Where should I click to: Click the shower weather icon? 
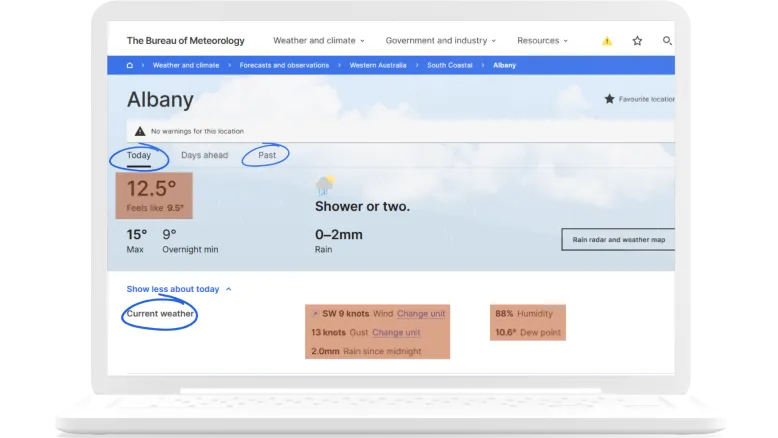(325, 185)
